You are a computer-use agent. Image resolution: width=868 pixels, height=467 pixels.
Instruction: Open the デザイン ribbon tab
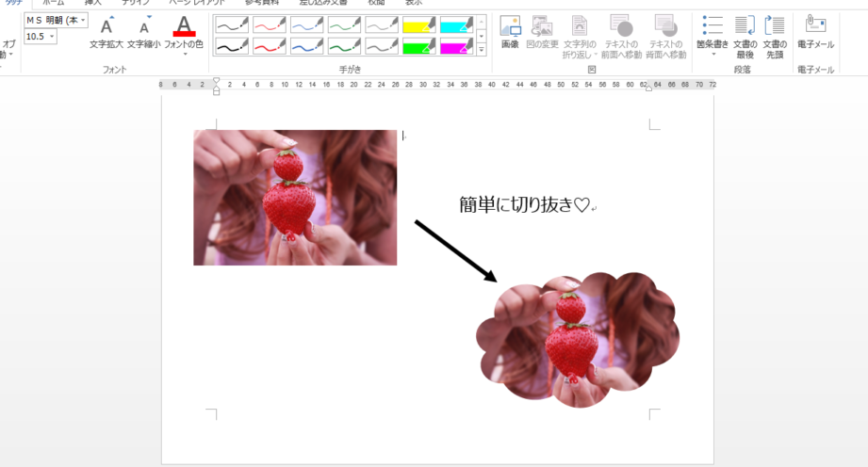[x=136, y=3]
